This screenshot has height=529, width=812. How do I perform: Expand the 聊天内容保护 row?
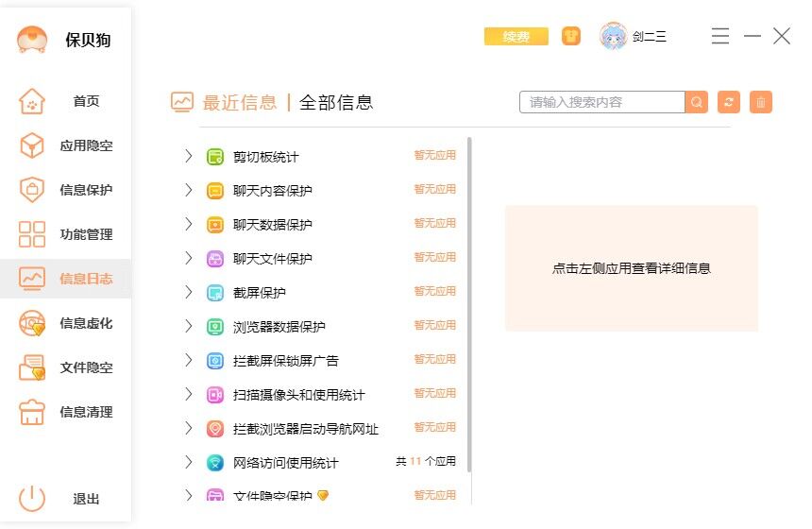[x=189, y=190]
